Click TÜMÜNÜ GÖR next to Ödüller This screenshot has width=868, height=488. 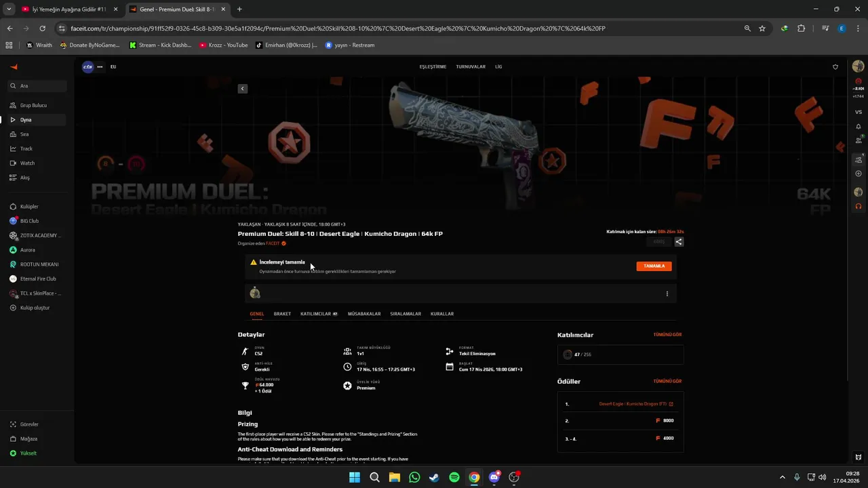[x=667, y=382]
